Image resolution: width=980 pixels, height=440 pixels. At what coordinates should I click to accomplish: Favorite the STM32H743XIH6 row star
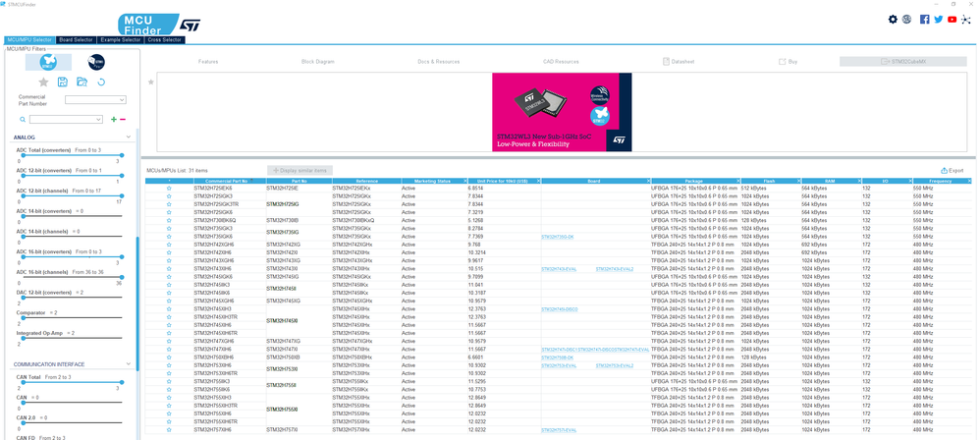pos(169,269)
